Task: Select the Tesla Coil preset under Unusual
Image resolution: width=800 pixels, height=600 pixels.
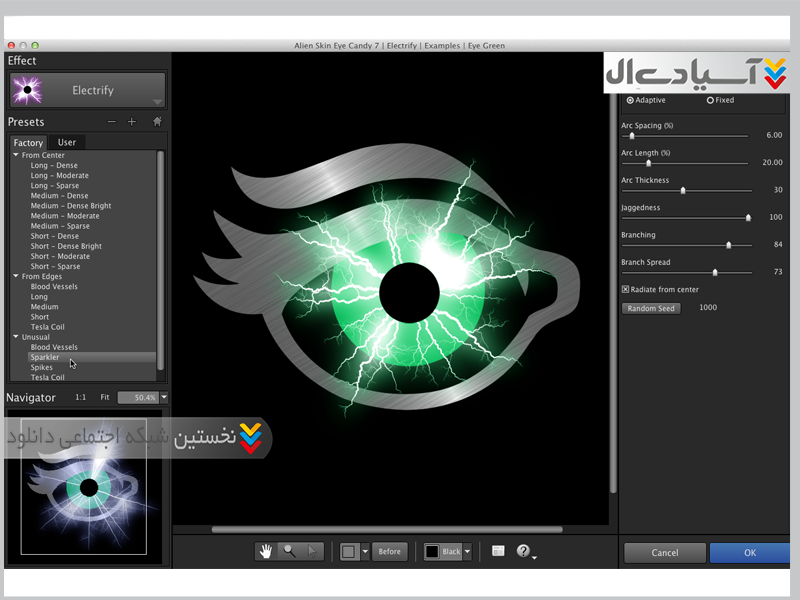Action: tap(47, 377)
